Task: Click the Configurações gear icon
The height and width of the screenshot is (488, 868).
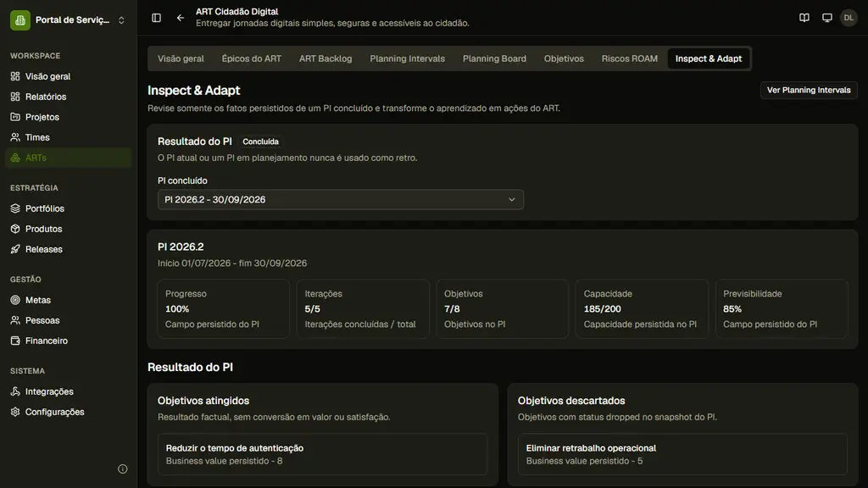Action: click(x=15, y=412)
